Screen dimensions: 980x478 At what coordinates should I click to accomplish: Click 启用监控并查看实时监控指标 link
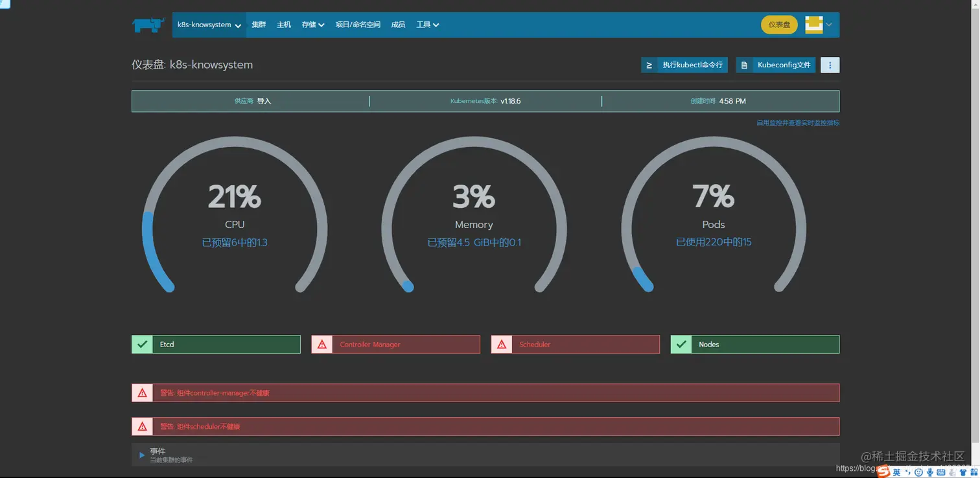(798, 122)
